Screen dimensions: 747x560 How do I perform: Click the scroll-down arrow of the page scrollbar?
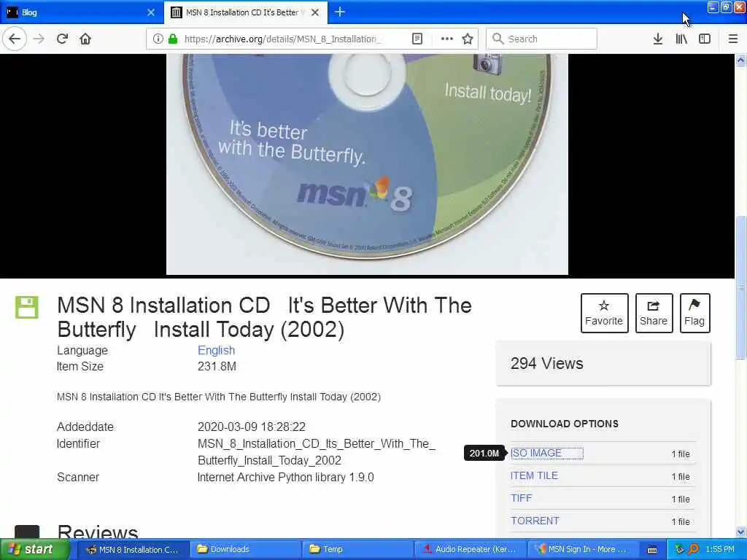pyautogui.click(x=741, y=532)
